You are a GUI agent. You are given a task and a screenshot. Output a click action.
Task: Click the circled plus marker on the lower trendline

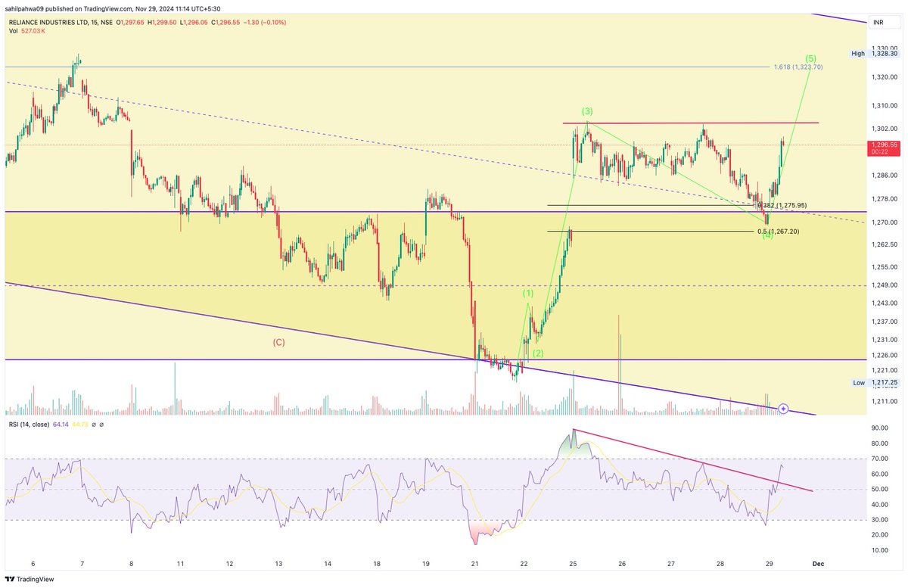click(784, 409)
